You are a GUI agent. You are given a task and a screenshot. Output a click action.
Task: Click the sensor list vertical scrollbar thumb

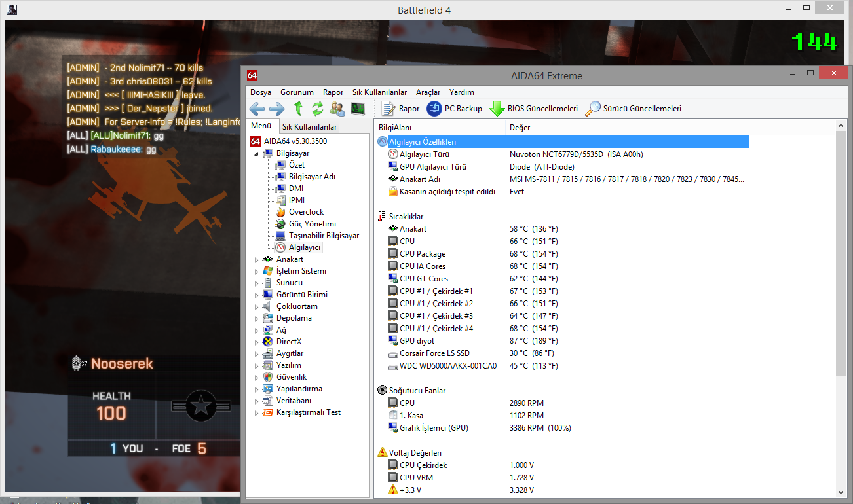click(841, 254)
